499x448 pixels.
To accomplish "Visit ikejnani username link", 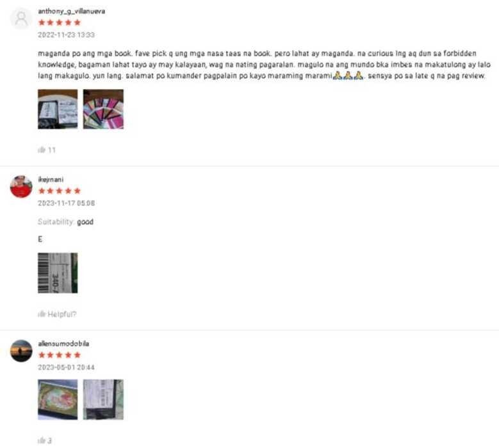I will 51,179.
